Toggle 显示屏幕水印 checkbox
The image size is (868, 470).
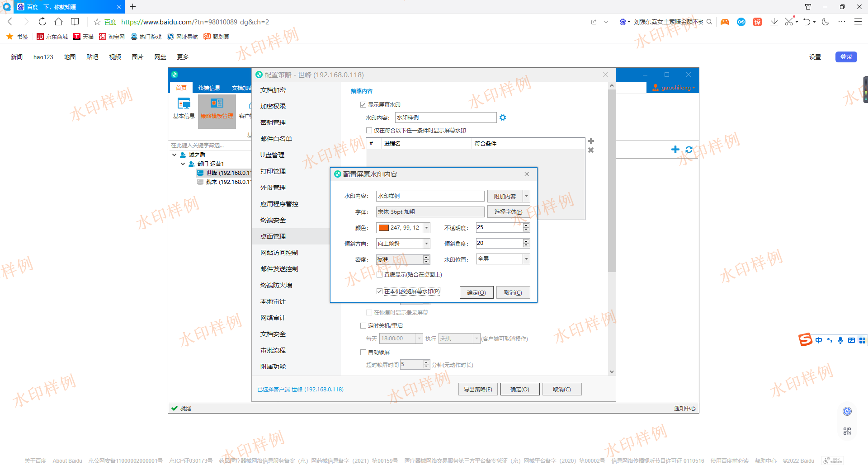click(363, 105)
